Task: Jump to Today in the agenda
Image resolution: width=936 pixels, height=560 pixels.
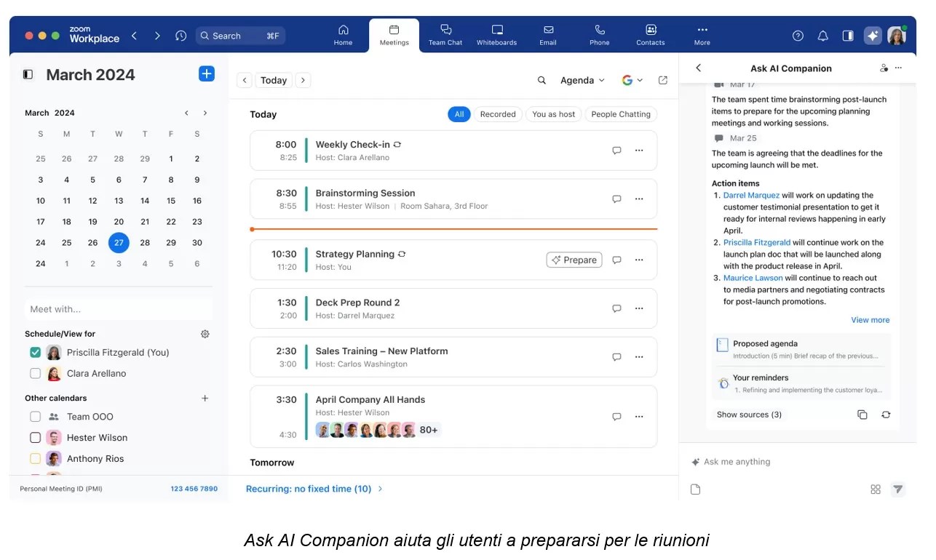Action: pos(274,80)
